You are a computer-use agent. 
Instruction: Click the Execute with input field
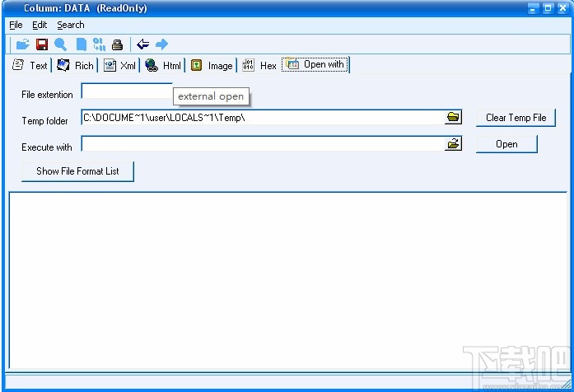click(262, 143)
